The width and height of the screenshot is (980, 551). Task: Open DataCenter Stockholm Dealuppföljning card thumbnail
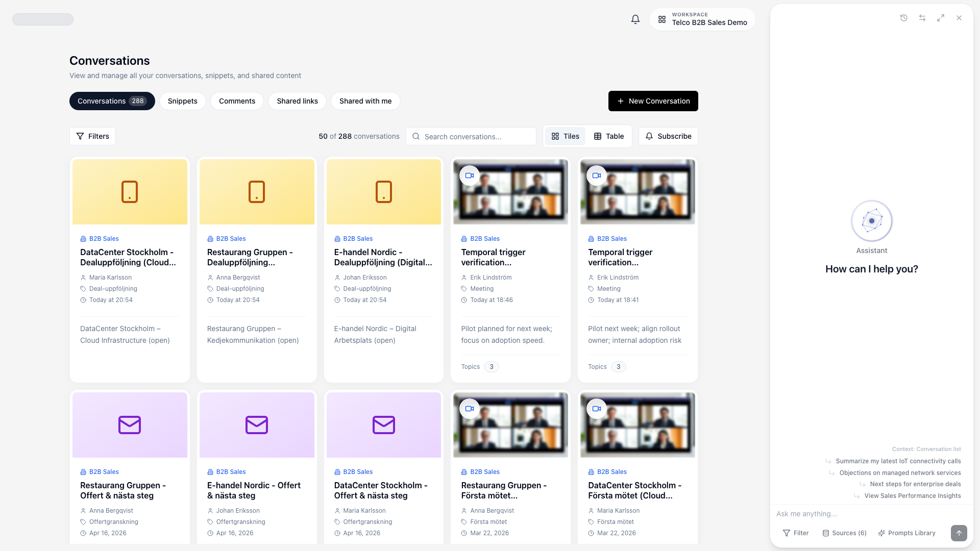click(x=130, y=192)
